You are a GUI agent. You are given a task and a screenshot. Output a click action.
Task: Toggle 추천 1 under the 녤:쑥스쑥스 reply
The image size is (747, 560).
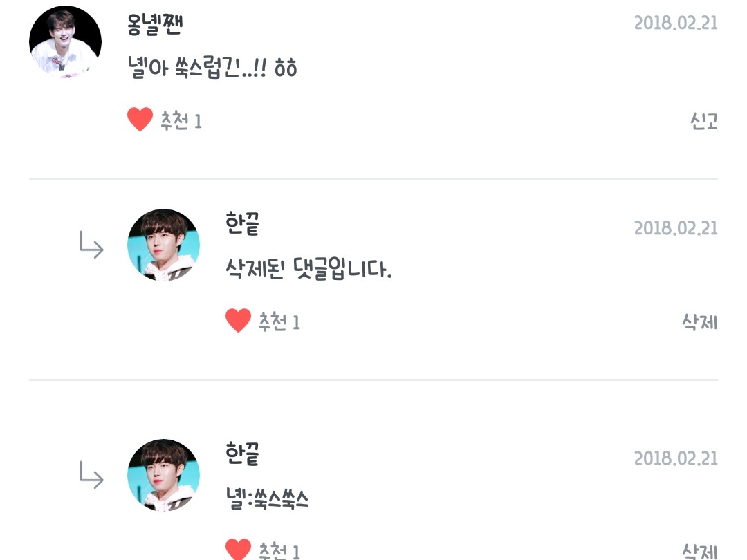coord(279,551)
